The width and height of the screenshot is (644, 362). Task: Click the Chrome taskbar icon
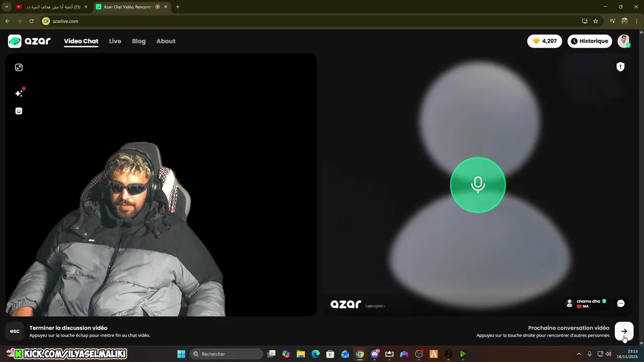[x=360, y=354]
